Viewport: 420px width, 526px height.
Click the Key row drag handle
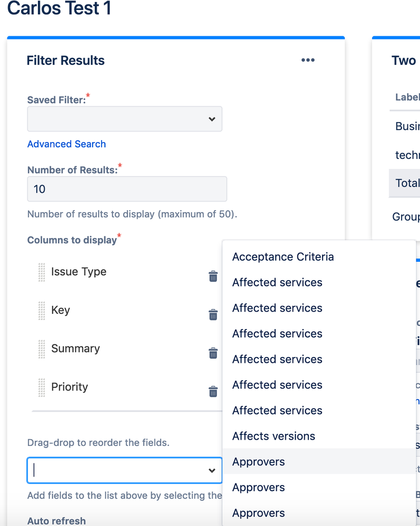click(x=42, y=311)
